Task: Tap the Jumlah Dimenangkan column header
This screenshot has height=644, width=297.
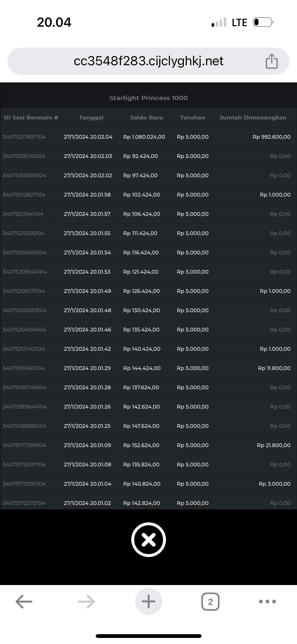Action: click(253, 117)
